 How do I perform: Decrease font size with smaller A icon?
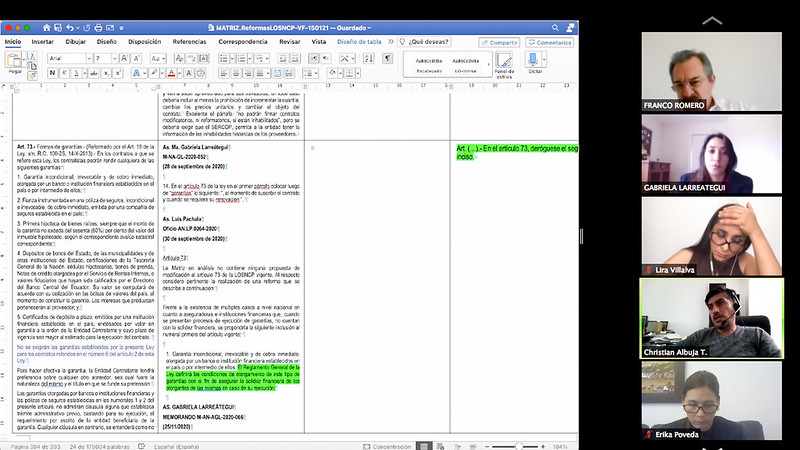tap(136, 59)
